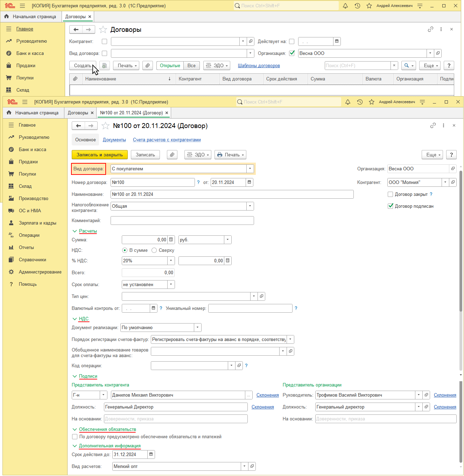Open % НДС 20% dropdown
This screenshot has width=464, height=476.
point(171,261)
